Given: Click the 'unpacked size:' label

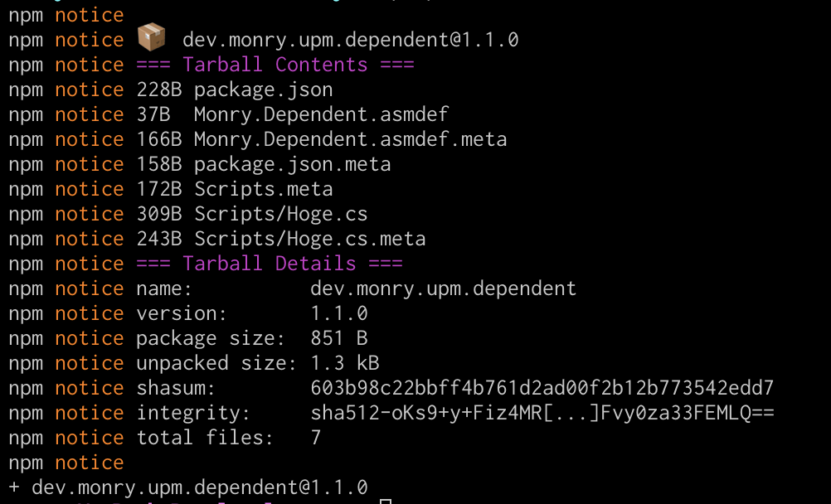Looking at the screenshot, I should 216,364.
